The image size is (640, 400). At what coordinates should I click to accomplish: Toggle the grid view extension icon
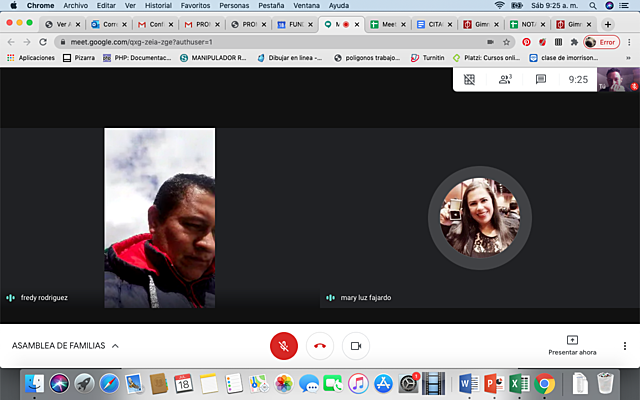[x=469, y=79]
